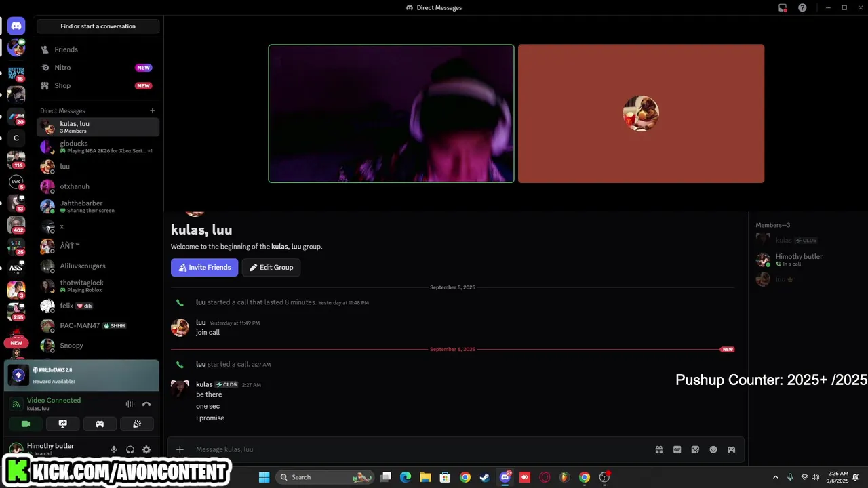Launch Microsoft Edge from taskbar
Image resolution: width=868 pixels, height=488 pixels.
(x=406, y=477)
